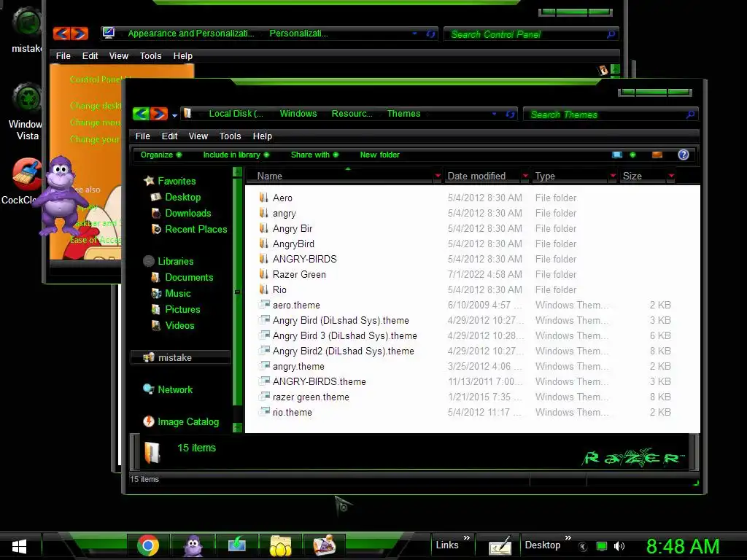Click the volume speaker tray icon
747x560 pixels.
pos(619,547)
